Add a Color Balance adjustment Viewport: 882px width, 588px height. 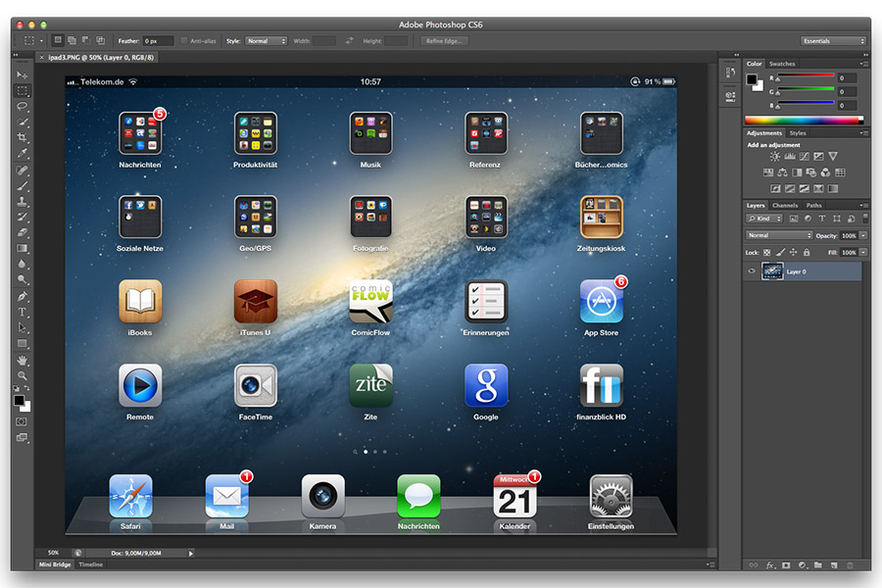coord(782,172)
